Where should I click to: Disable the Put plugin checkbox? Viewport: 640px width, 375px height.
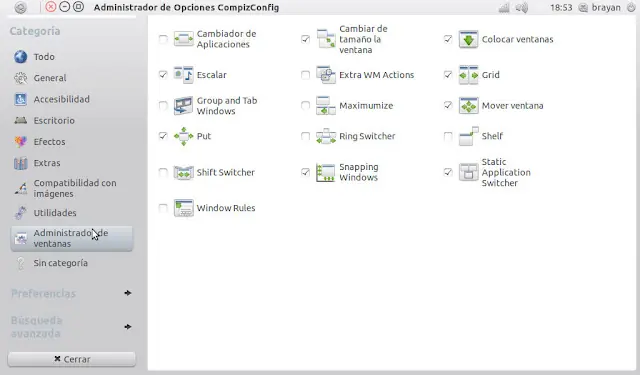pyautogui.click(x=163, y=136)
